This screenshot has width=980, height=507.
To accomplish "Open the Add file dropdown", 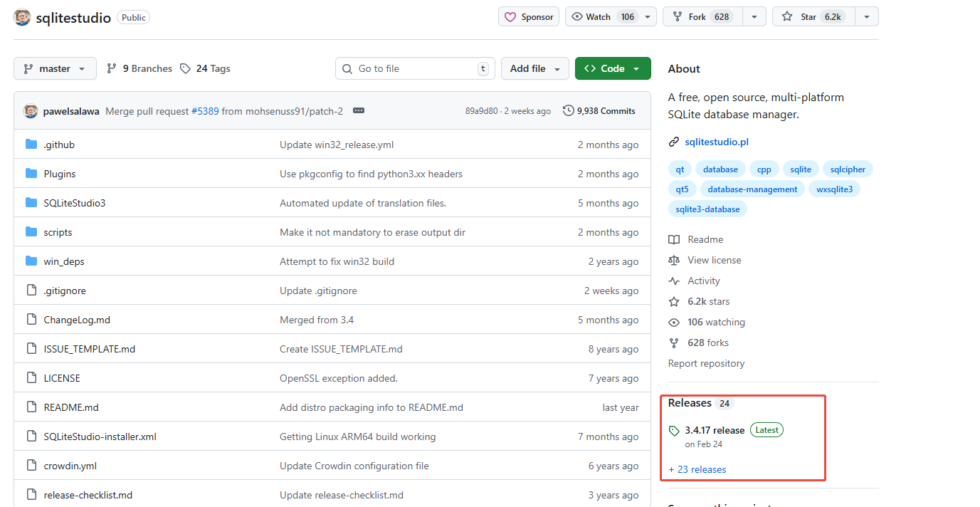I will click(535, 68).
